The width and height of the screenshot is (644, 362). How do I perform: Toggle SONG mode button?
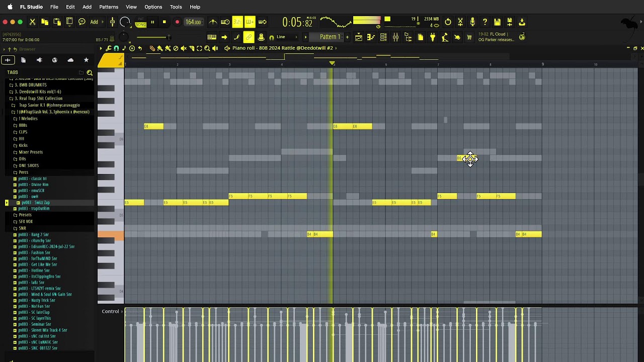(141, 25)
